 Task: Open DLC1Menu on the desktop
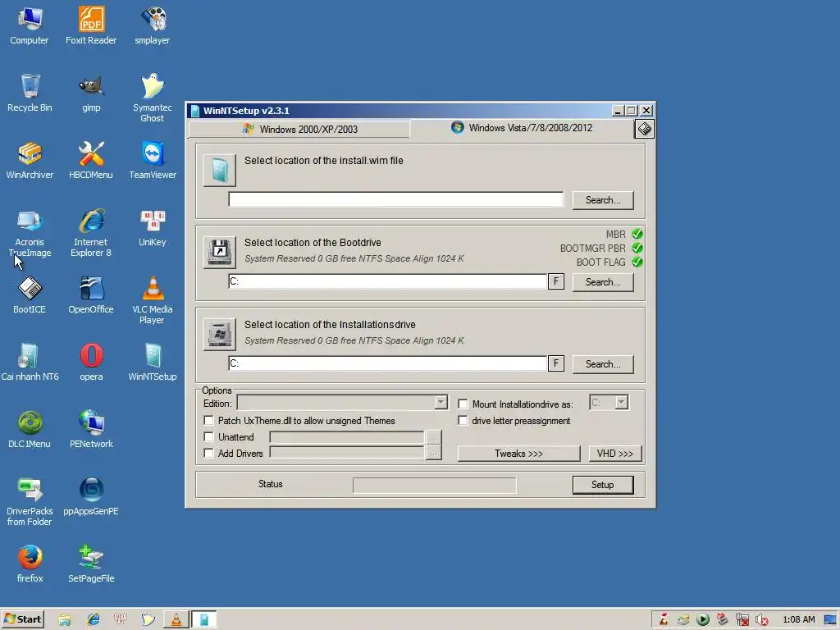[30, 430]
